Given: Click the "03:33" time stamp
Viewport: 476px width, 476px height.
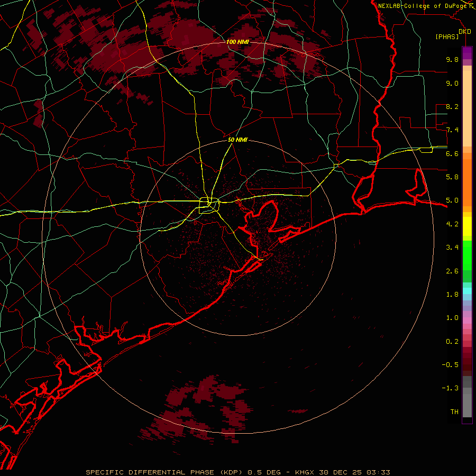Looking at the screenshot, I should click(378, 472).
